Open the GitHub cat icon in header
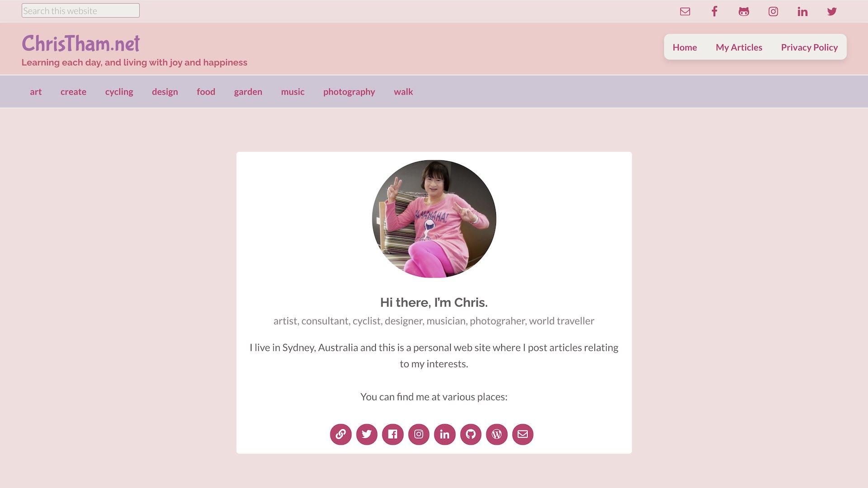This screenshot has width=868, height=488. 744,11
